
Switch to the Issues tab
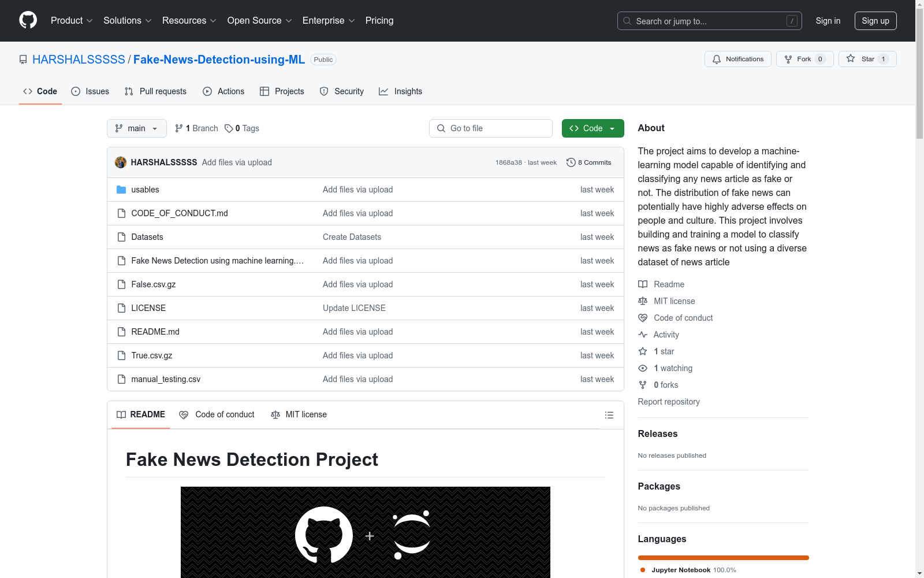(90, 91)
